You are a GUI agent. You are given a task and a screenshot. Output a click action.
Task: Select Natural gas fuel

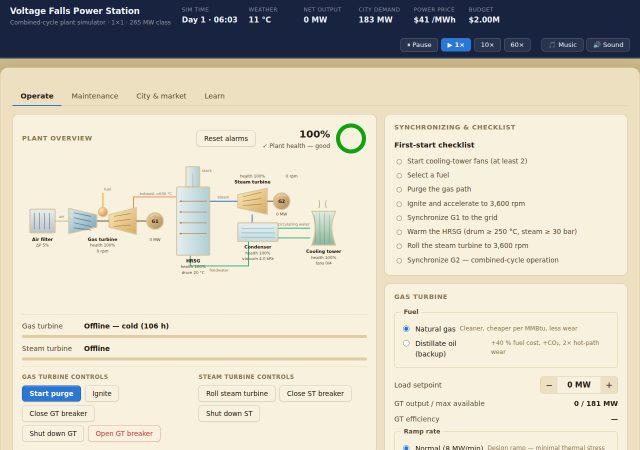(x=406, y=329)
